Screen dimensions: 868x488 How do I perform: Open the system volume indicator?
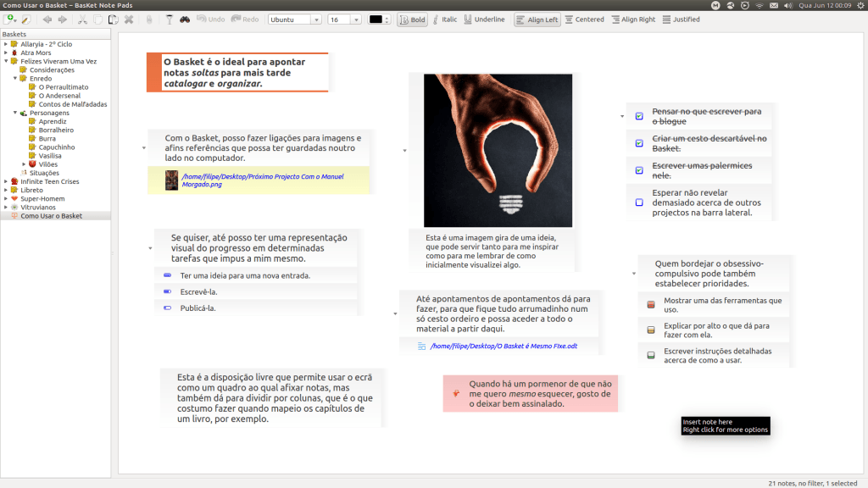[788, 6]
